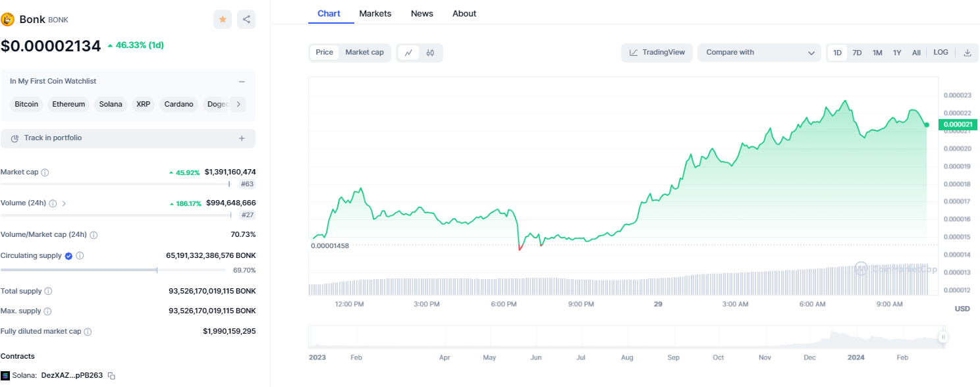980x387 pixels.
Task: Click the Circulating supply info icon
Action: click(x=80, y=255)
